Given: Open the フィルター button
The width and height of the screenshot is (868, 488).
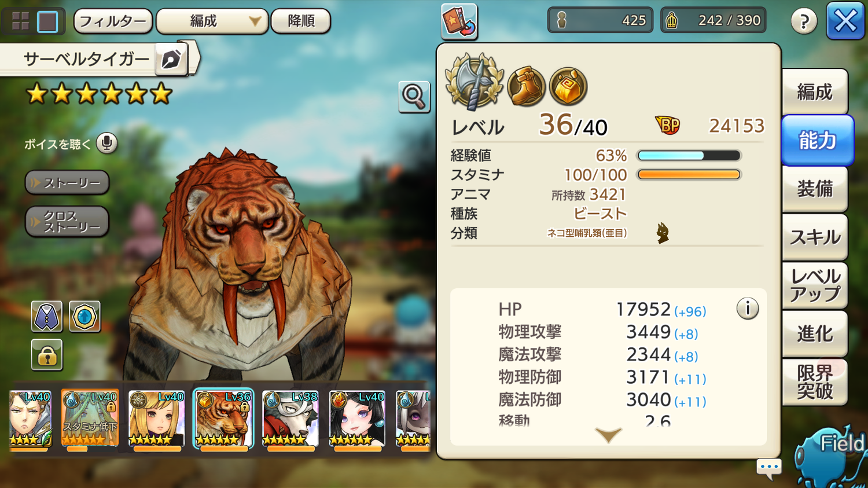Looking at the screenshot, I should tap(113, 21).
